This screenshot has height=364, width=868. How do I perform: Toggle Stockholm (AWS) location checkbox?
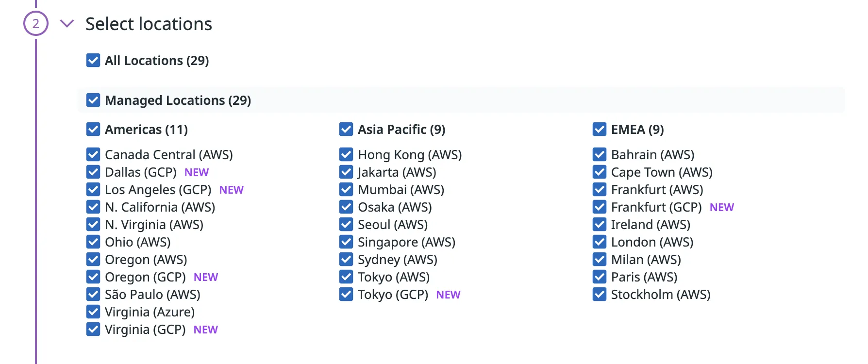(x=600, y=294)
